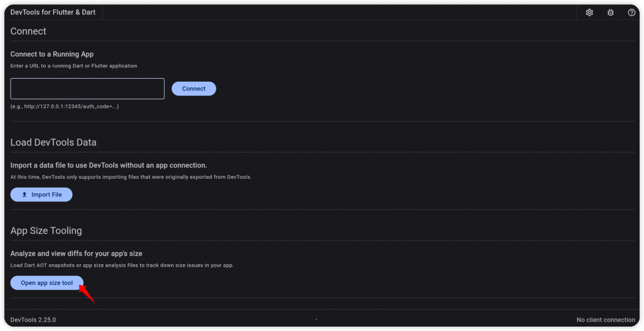Click the Import a data file heading
644x331 pixels.
coord(109,165)
